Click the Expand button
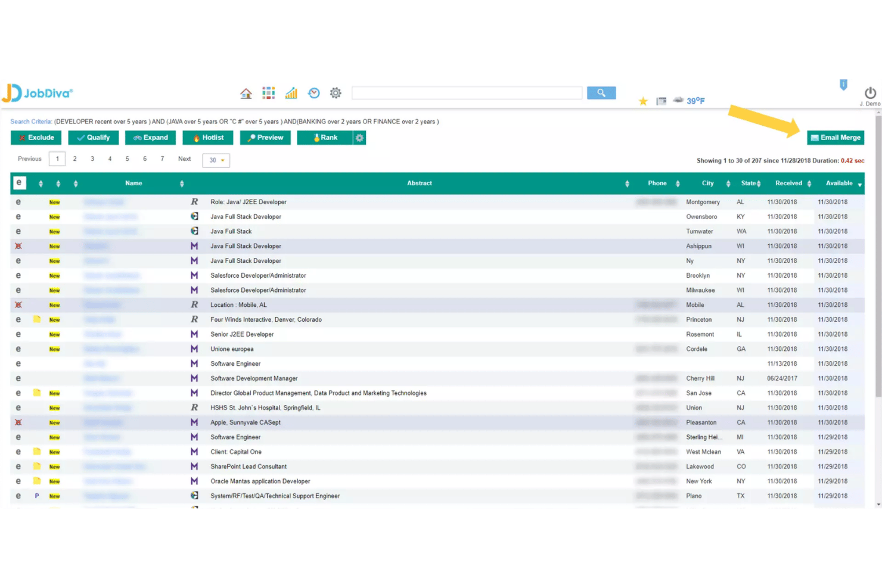Viewport: 882px width, 588px height. 151,138
